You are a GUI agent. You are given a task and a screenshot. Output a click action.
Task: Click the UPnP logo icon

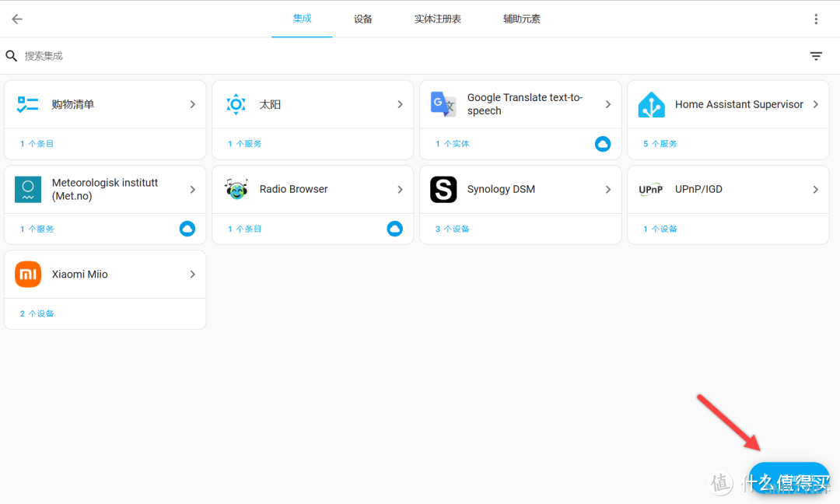coord(651,190)
